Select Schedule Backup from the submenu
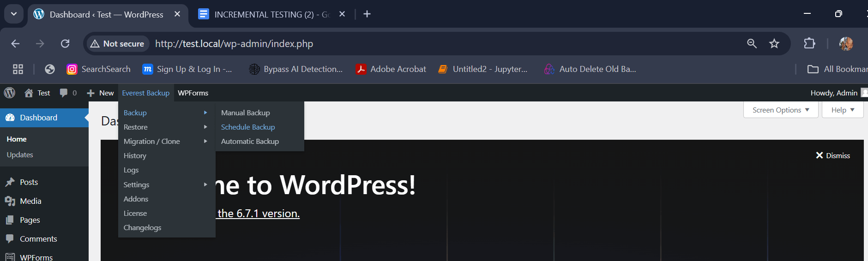Viewport: 868px width, 261px height. [x=248, y=127]
